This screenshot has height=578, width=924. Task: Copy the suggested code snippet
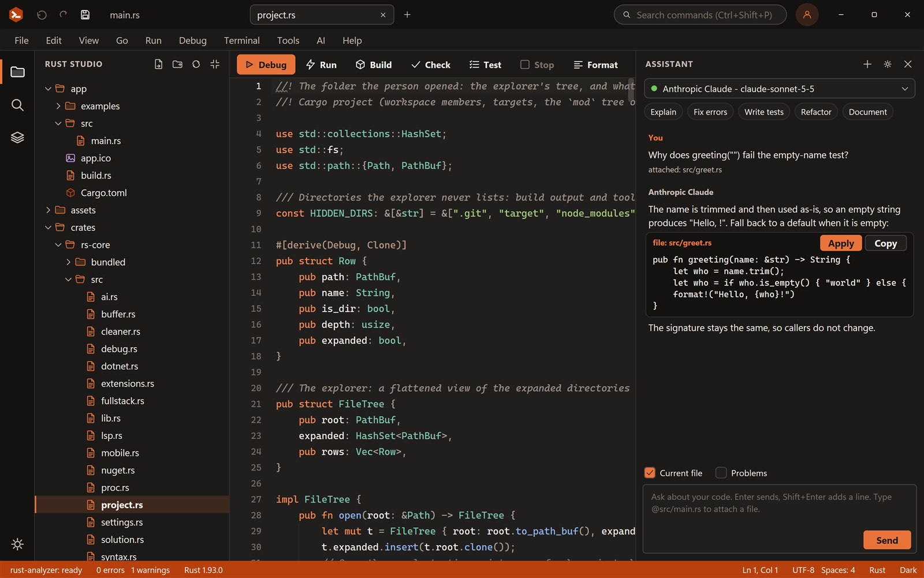coord(885,243)
